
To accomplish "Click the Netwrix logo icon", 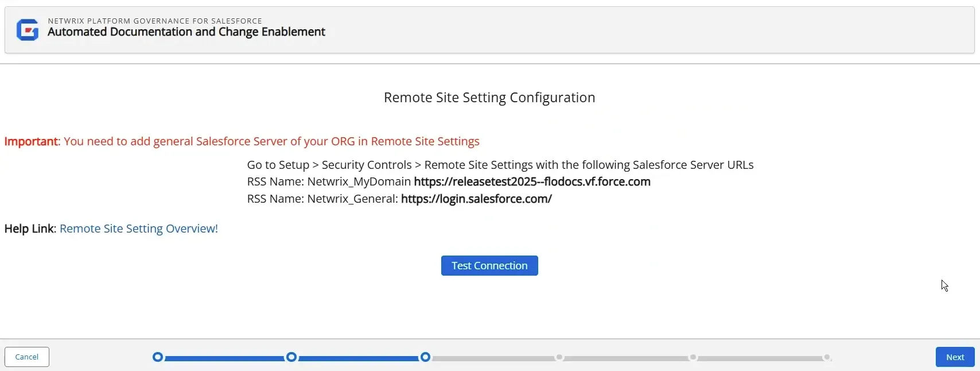I will click(28, 30).
